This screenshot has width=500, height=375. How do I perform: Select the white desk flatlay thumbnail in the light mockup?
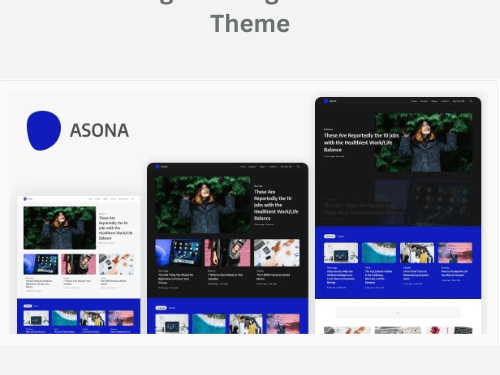[x=116, y=264]
